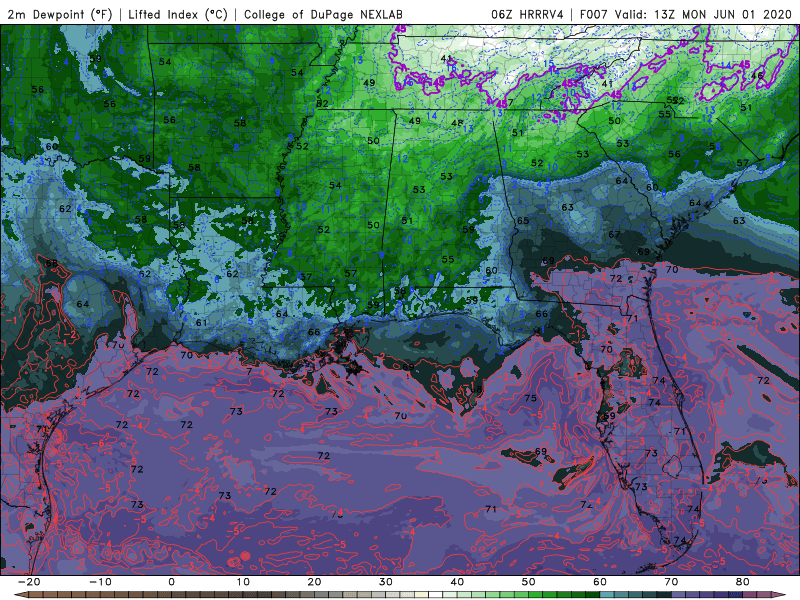Select the "College of DuPage NEXLAB" label
The image size is (800, 600).
pos(323,14)
